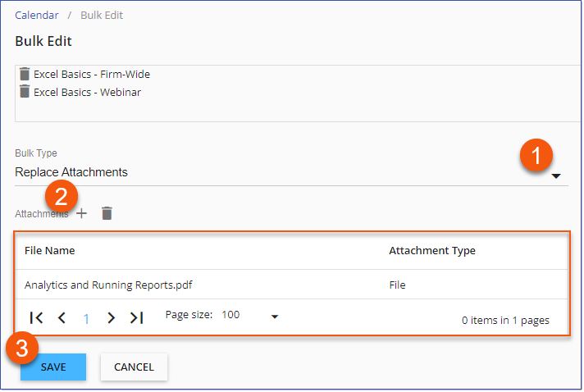584x392 pixels.
Task: Click the SAVE button
Action: 53,367
